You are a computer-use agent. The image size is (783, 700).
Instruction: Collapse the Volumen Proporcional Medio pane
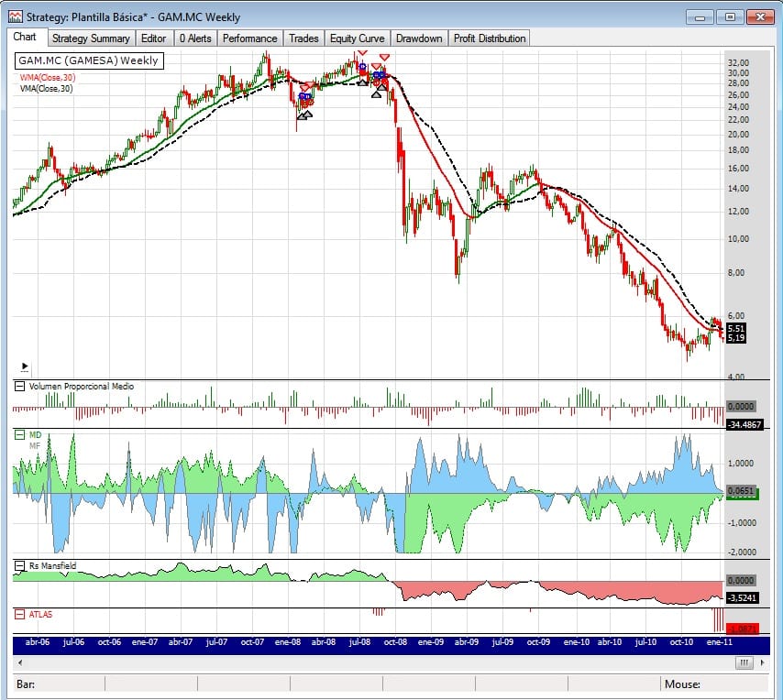(20, 387)
